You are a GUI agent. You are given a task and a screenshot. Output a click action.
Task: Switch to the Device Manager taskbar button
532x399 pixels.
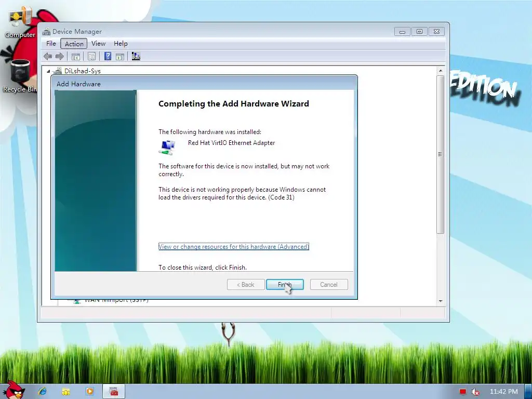pos(114,391)
